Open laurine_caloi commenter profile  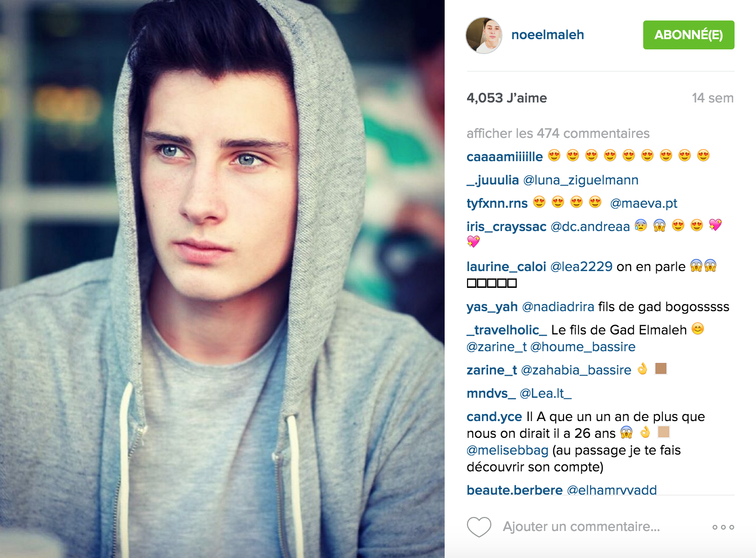[506, 267]
